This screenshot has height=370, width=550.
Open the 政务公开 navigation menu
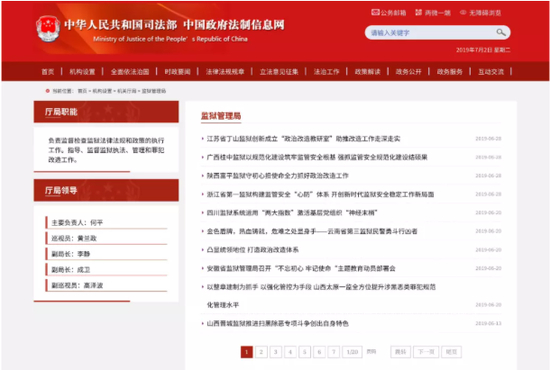point(408,72)
